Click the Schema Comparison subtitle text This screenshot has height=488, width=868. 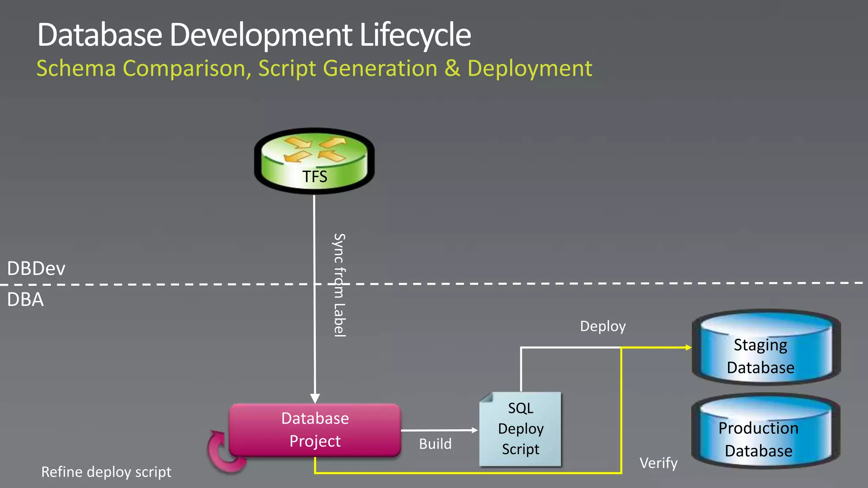[x=314, y=68]
